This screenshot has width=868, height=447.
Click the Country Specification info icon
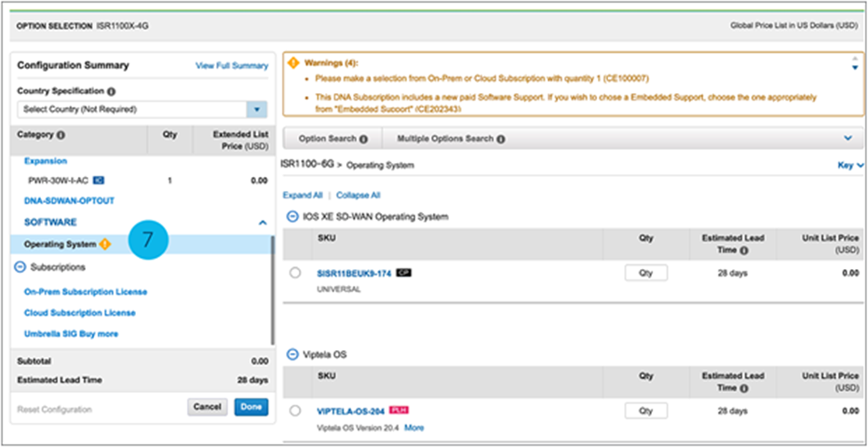[x=111, y=91]
